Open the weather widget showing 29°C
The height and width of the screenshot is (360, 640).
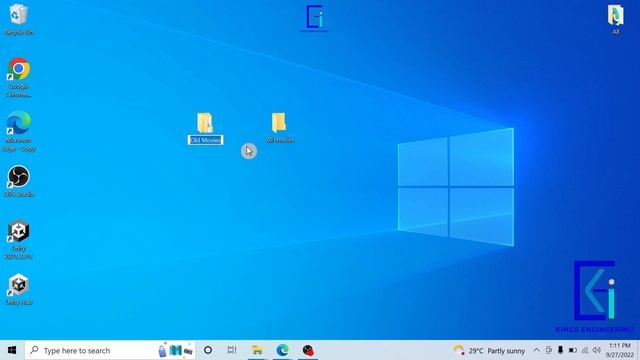click(x=489, y=350)
